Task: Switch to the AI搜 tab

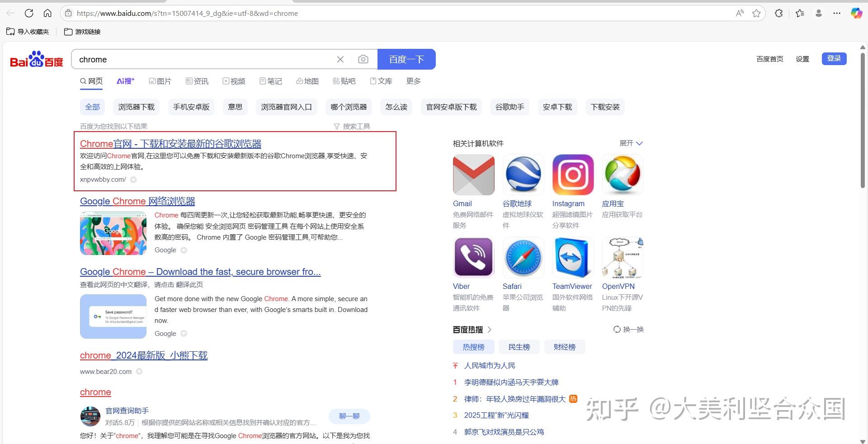Action: click(x=126, y=81)
